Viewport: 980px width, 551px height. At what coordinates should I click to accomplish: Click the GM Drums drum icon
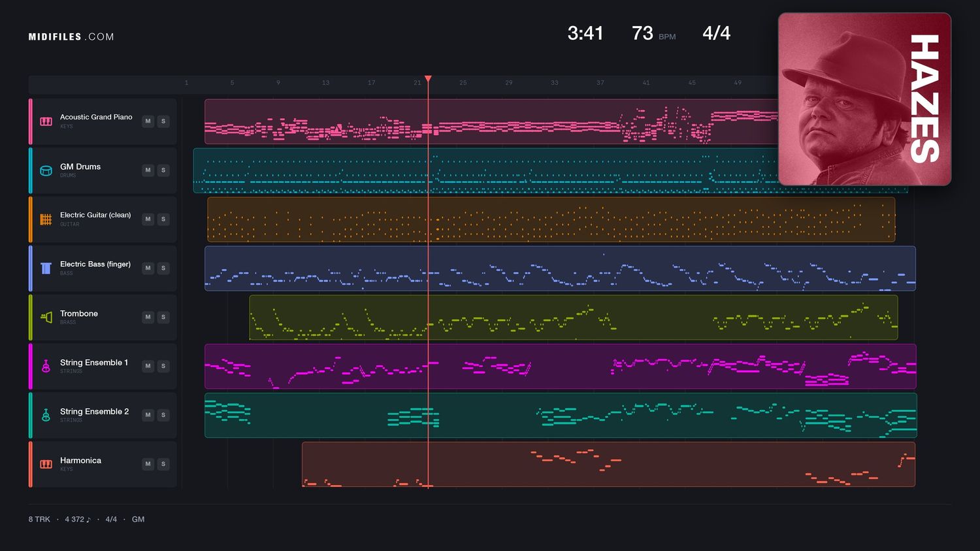(x=46, y=170)
